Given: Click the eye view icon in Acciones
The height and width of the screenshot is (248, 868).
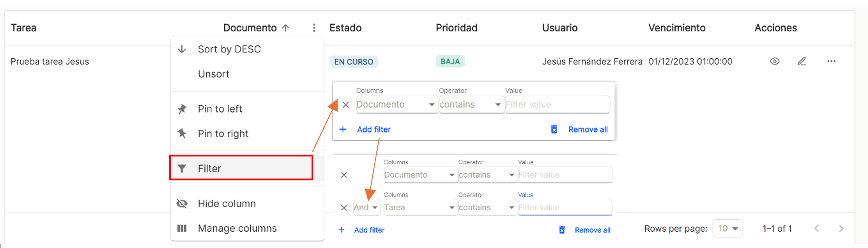Looking at the screenshot, I should pyautogui.click(x=774, y=61).
